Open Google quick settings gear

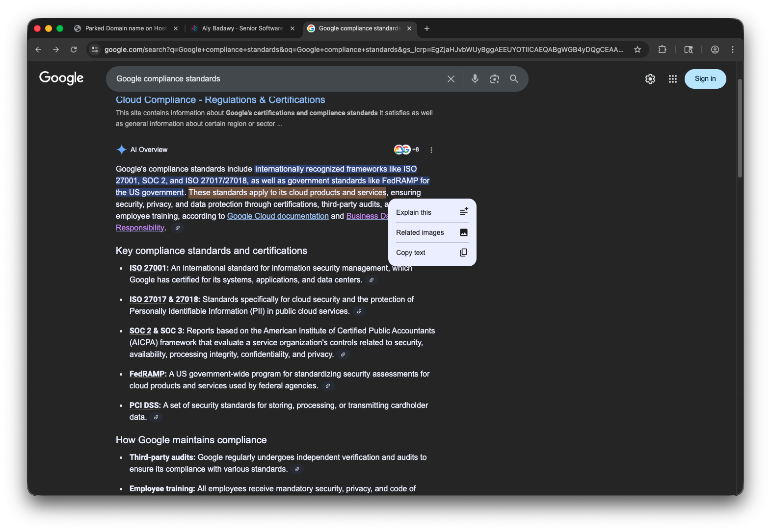pos(650,79)
